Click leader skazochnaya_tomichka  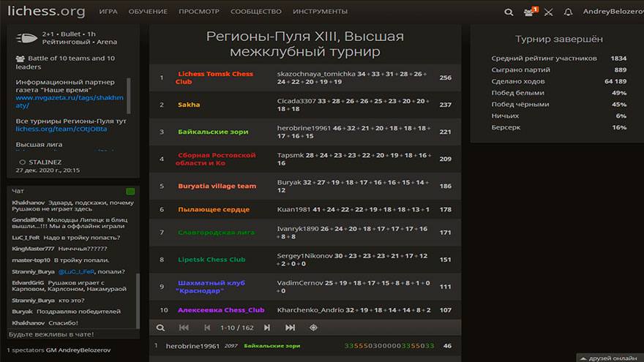tap(316, 74)
